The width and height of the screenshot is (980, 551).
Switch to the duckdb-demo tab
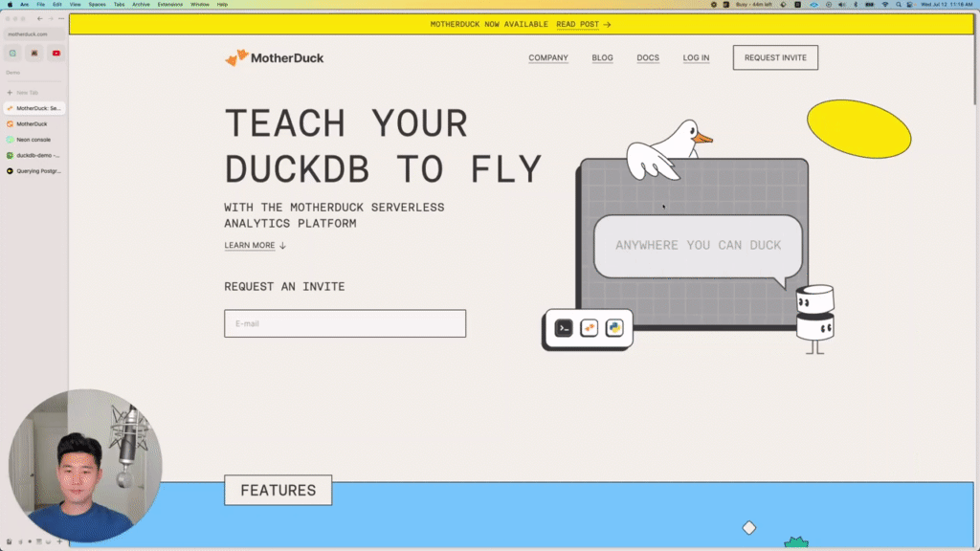click(34, 155)
